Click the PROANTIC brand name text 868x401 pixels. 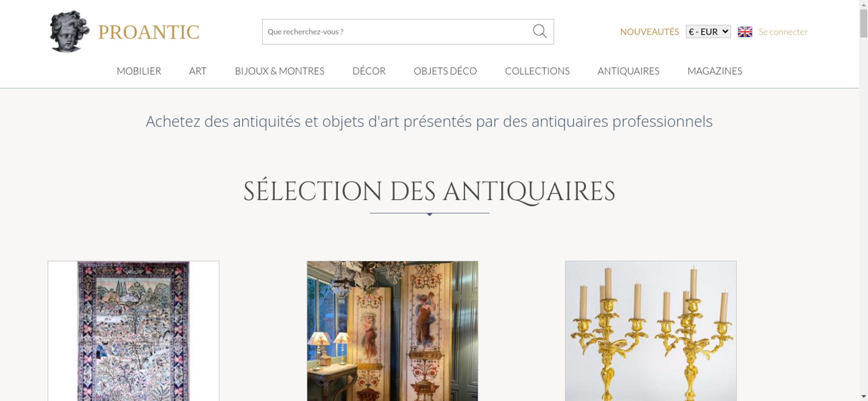click(x=148, y=32)
